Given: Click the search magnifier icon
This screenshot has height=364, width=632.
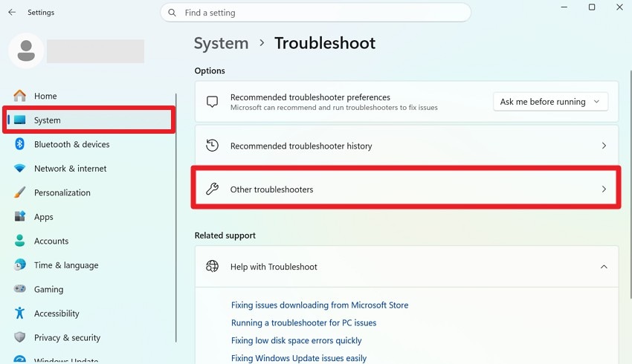Looking at the screenshot, I should coord(172,13).
